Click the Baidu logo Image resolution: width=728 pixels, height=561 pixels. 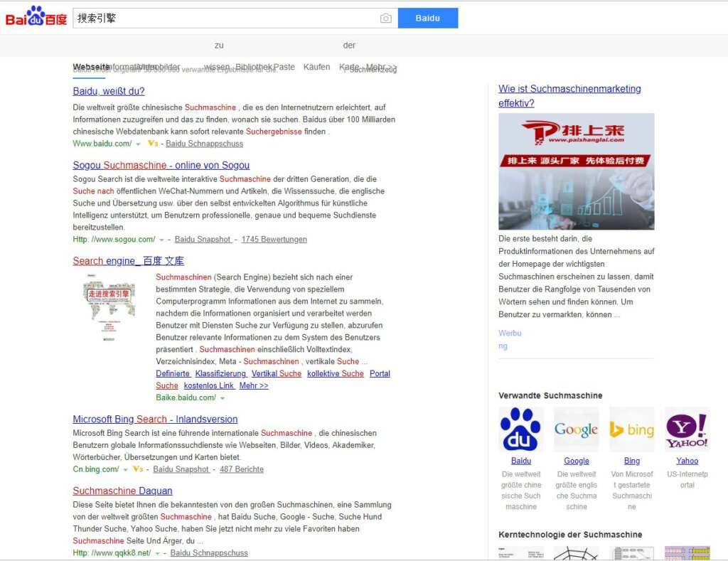tap(36, 17)
